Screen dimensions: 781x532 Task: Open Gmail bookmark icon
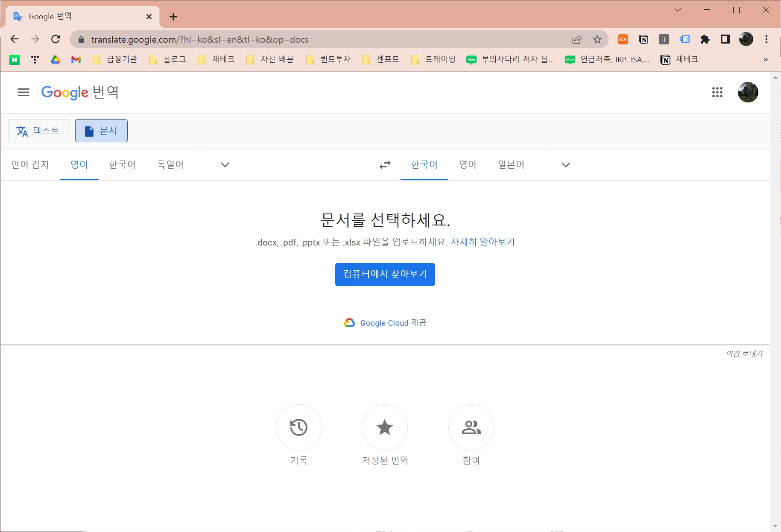coord(76,60)
